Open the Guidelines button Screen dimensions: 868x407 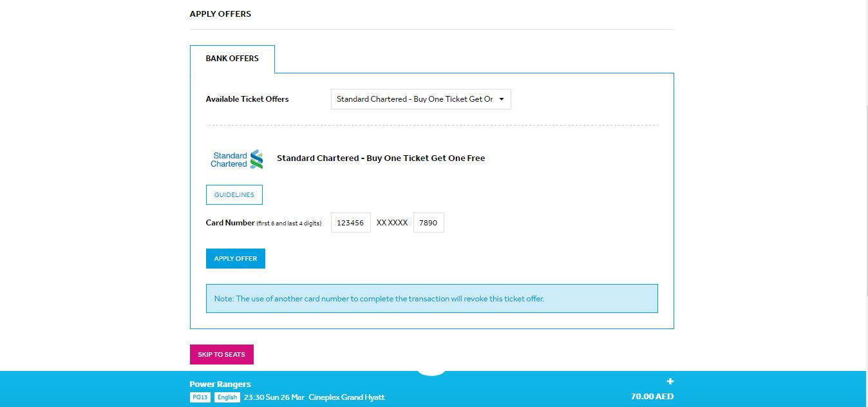pos(234,195)
